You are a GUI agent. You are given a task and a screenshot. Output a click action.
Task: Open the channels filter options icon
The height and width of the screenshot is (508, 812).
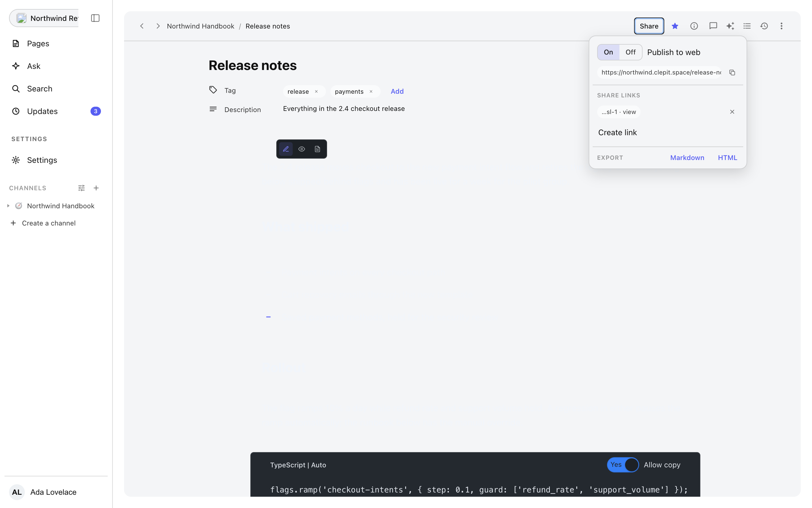click(81, 188)
